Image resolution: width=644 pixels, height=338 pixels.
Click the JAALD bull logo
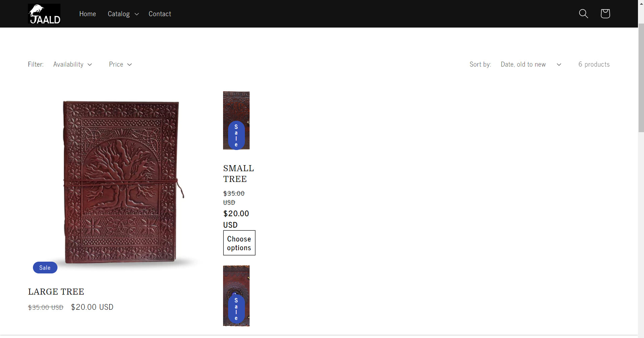click(x=44, y=14)
